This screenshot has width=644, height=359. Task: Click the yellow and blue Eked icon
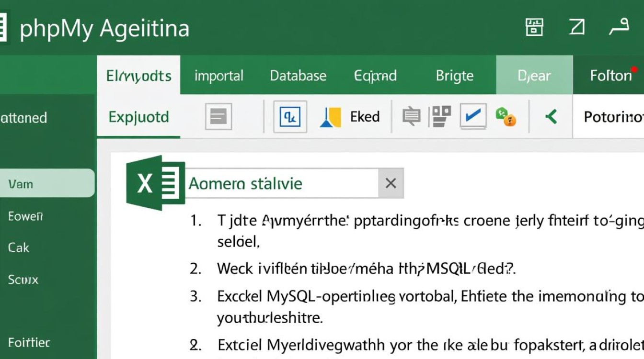coord(331,117)
